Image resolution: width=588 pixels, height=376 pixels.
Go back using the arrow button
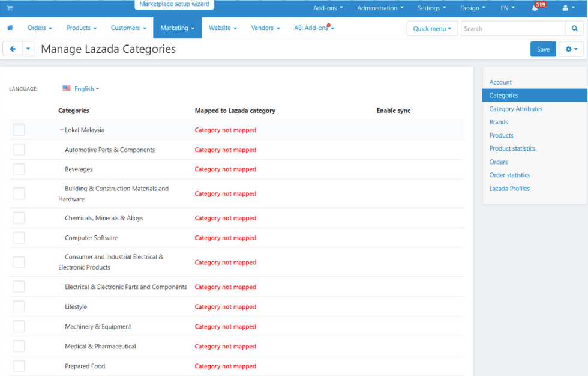tap(13, 49)
